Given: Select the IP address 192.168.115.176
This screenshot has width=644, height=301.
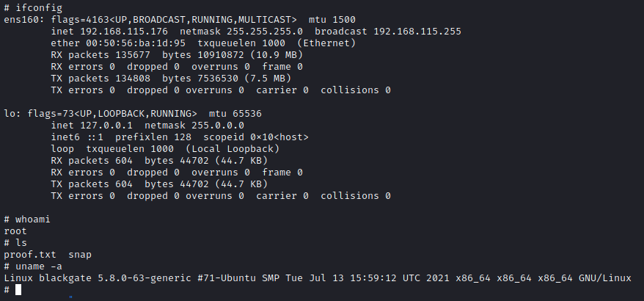Looking at the screenshot, I should point(124,32).
